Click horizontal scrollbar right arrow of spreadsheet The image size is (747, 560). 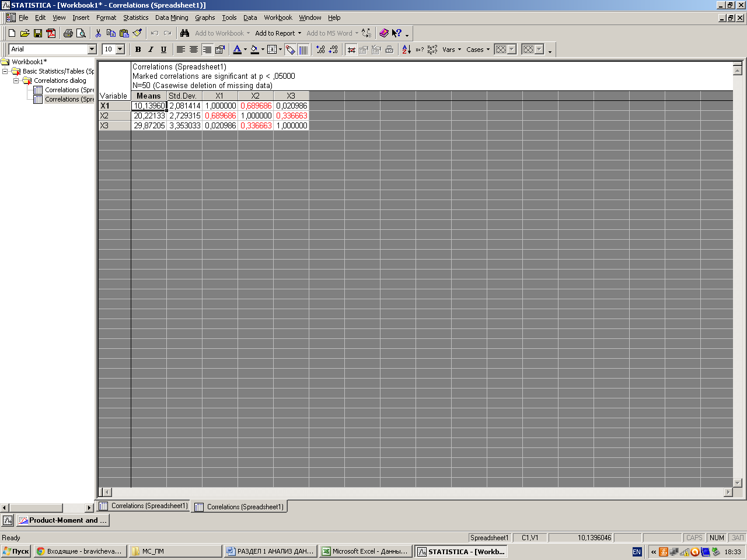pos(728,492)
